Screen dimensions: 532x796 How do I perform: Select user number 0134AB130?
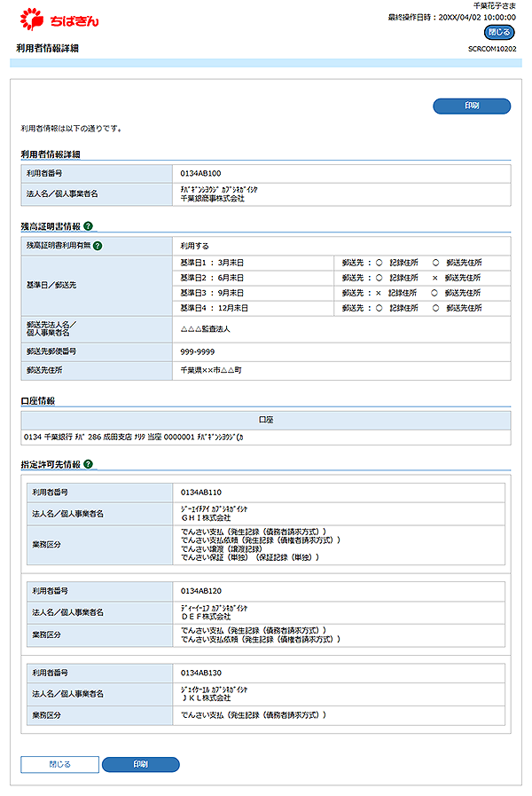pyautogui.click(x=201, y=673)
